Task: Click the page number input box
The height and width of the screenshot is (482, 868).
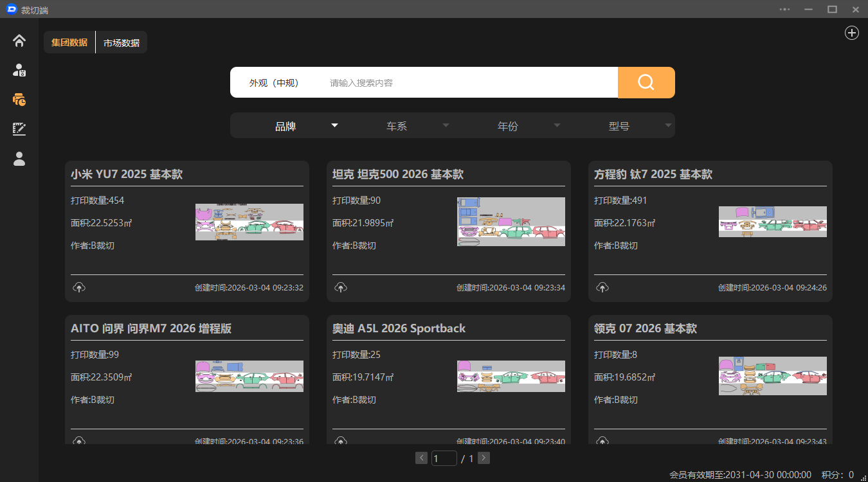Action: point(444,458)
